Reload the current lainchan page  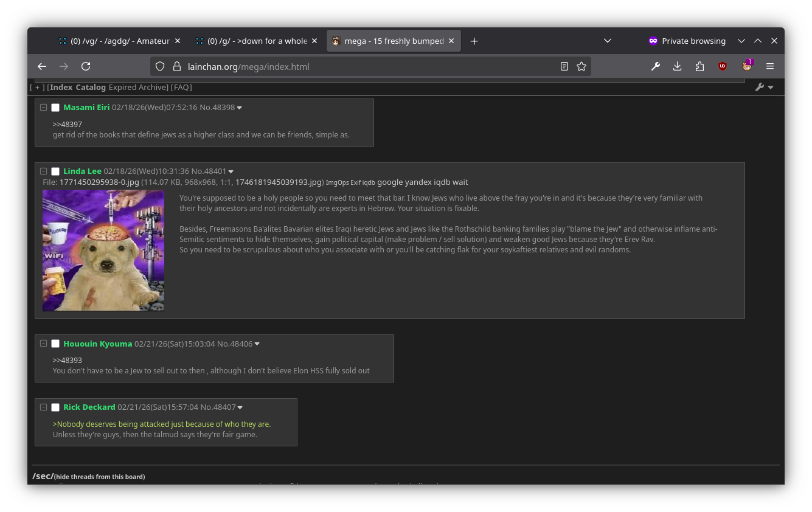point(86,66)
